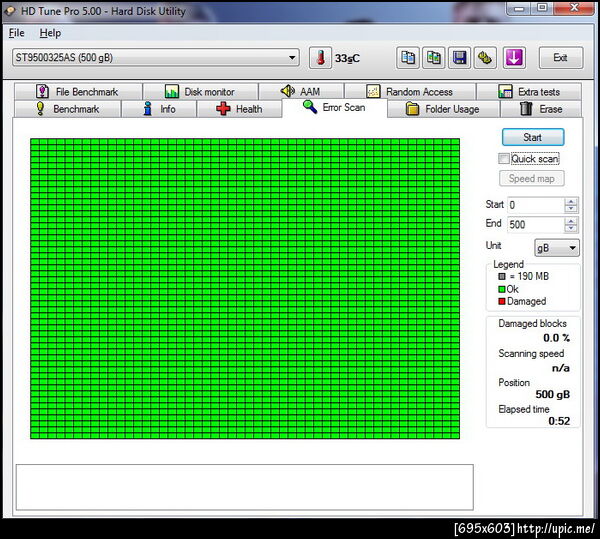
Task: Open the Health tab
Action: click(239, 109)
